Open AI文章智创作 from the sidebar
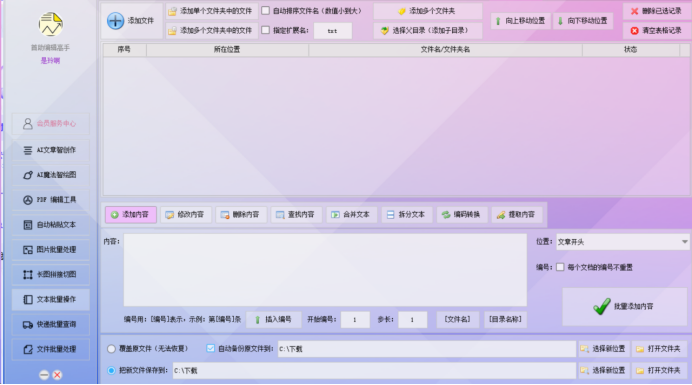692x385 pixels. pos(51,150)
